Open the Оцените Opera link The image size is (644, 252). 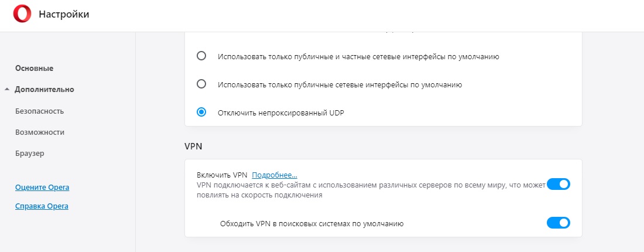click(x=42, y=188)
